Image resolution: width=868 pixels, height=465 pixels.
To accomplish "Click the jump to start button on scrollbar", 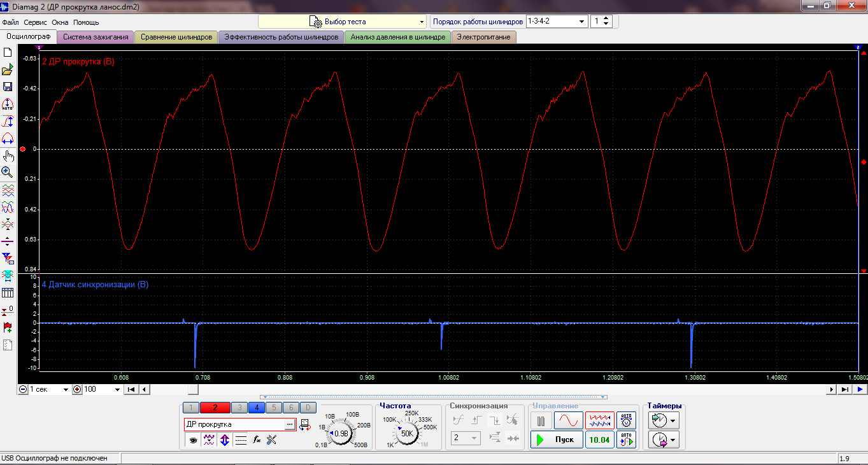I will 131,389.
